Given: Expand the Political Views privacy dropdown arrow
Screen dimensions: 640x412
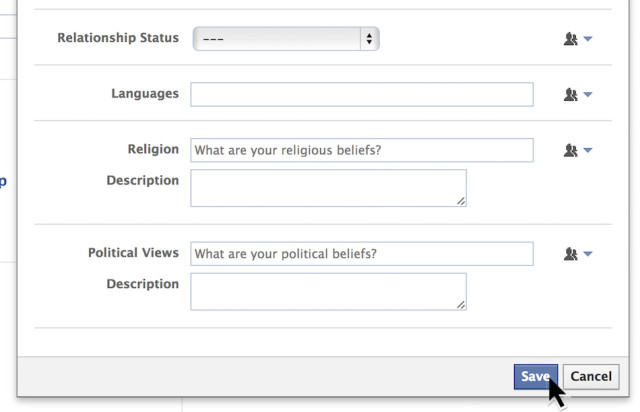Looking at the screenshot, I should [588, 254].
